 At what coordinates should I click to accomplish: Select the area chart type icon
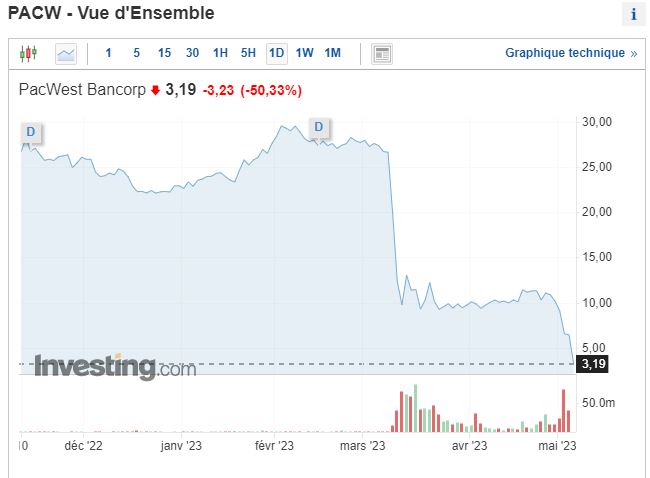pos(66,53)
